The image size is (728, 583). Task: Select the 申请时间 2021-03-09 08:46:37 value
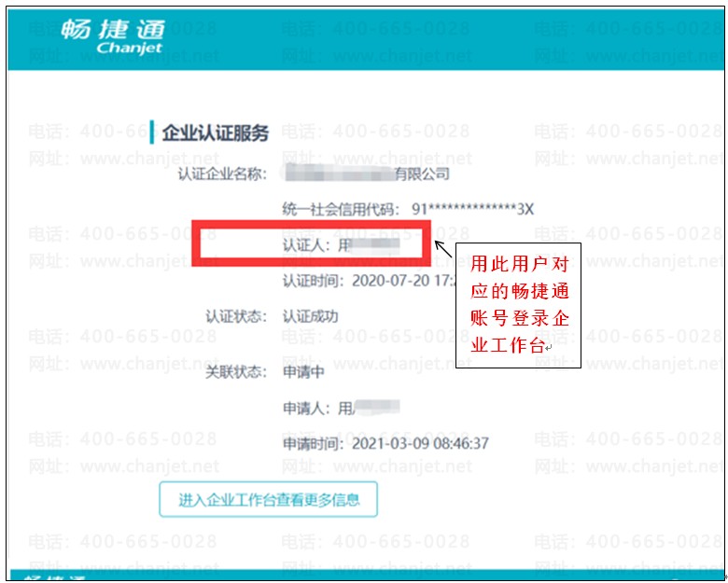click(x=420, y=444)
